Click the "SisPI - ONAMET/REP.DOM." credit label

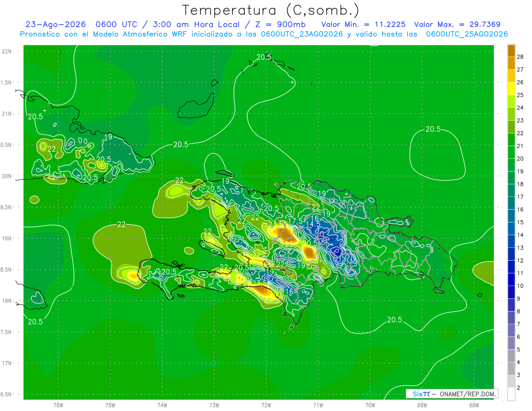(x=452, y=394)
